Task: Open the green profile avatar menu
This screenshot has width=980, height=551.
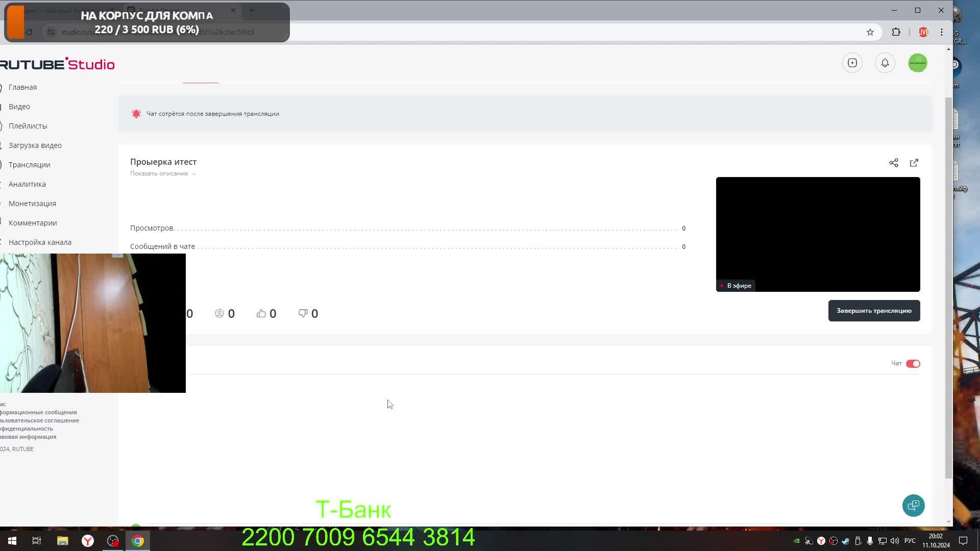Action: pos(918,63)
